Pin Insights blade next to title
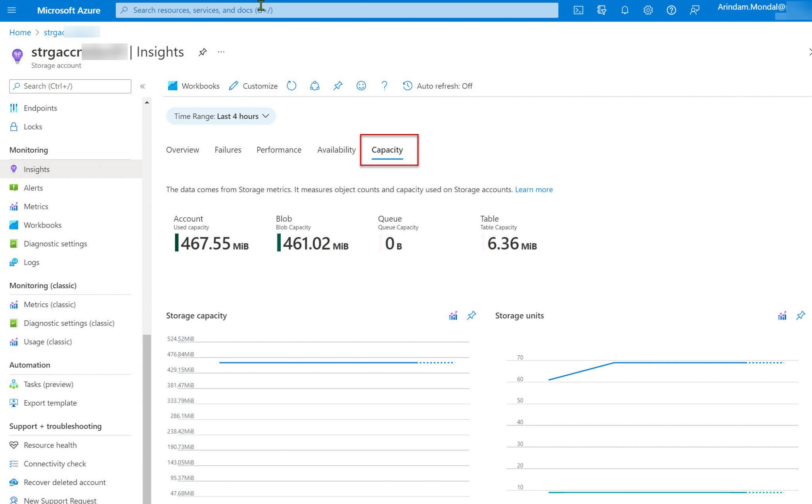812x504 pixels. (x=203, y=52)
